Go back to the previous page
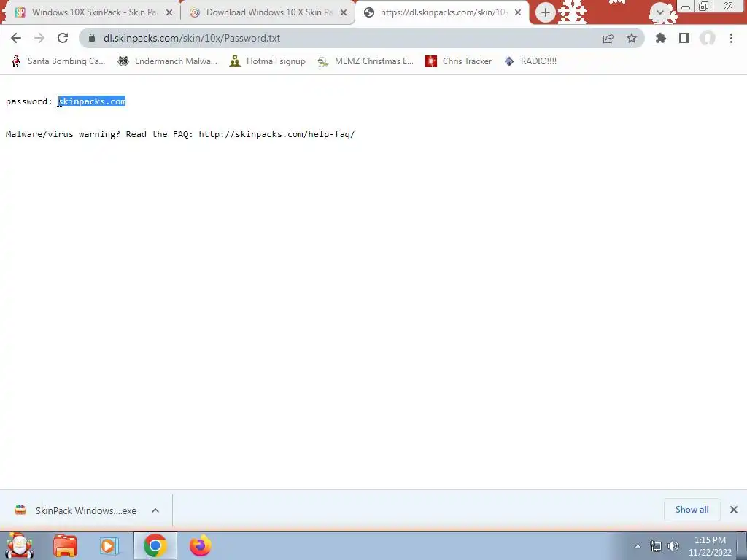The width and height of the screenshot is (747, 560). (x=16, y=38)
